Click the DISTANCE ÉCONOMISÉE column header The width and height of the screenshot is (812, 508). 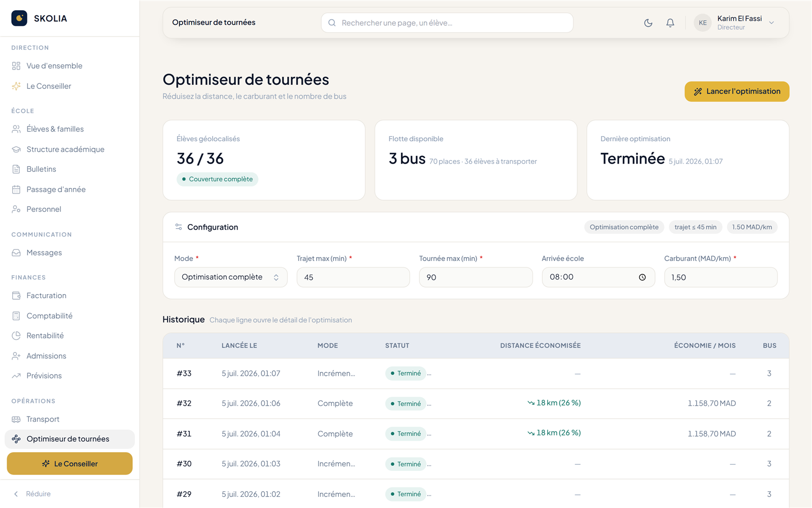(540, 345)
